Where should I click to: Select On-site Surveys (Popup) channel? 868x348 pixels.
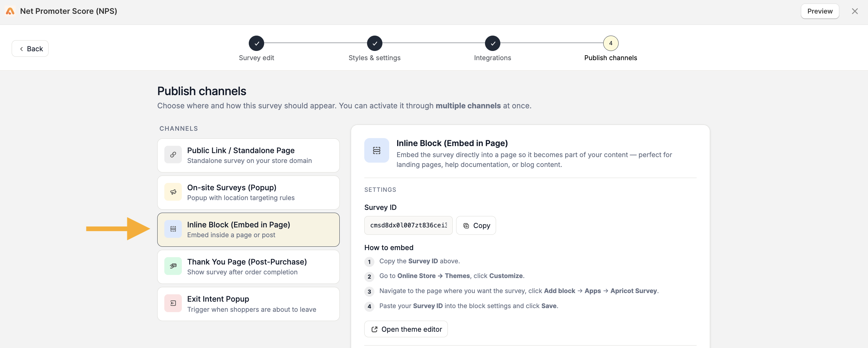click(x=248, y=192)
